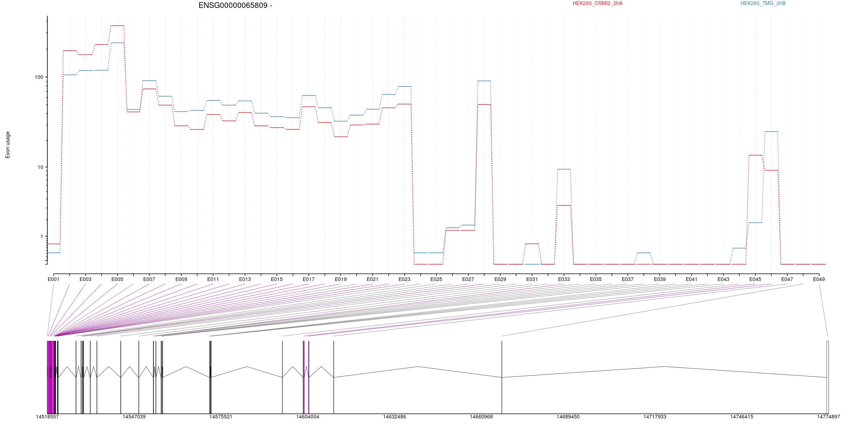Click exon label E047
868x434 pixels.
[787, 279]
